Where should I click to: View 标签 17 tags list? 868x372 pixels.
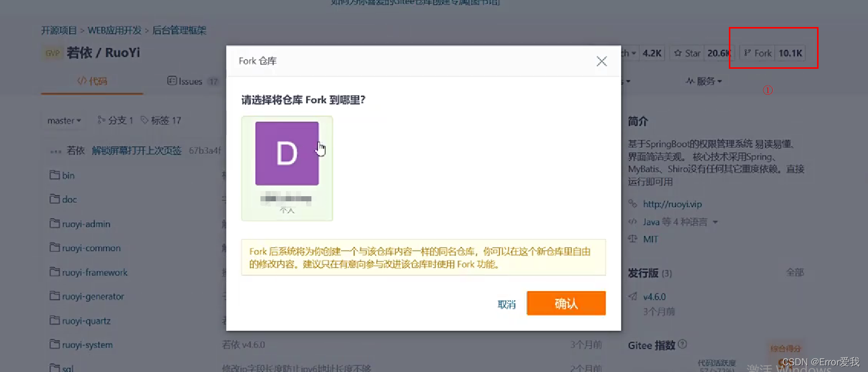pyautogui.click(x=161, y=120)
